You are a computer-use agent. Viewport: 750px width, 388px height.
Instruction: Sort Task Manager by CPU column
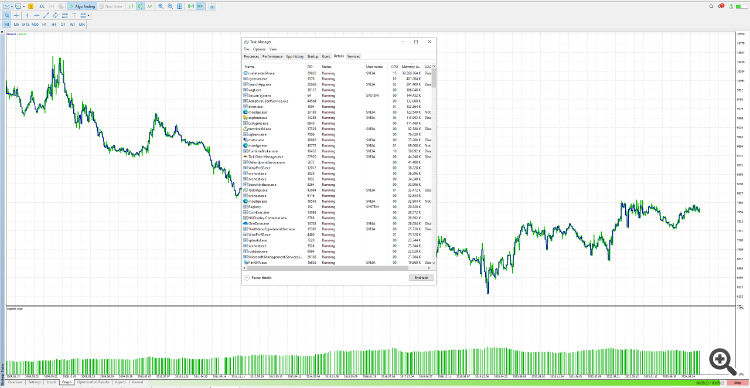394,67
